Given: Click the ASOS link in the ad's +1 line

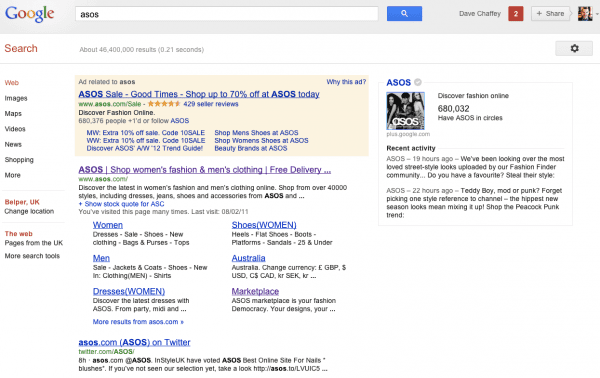Looking at the screenshot, I should pyautogui.click(x=179, y=121).
